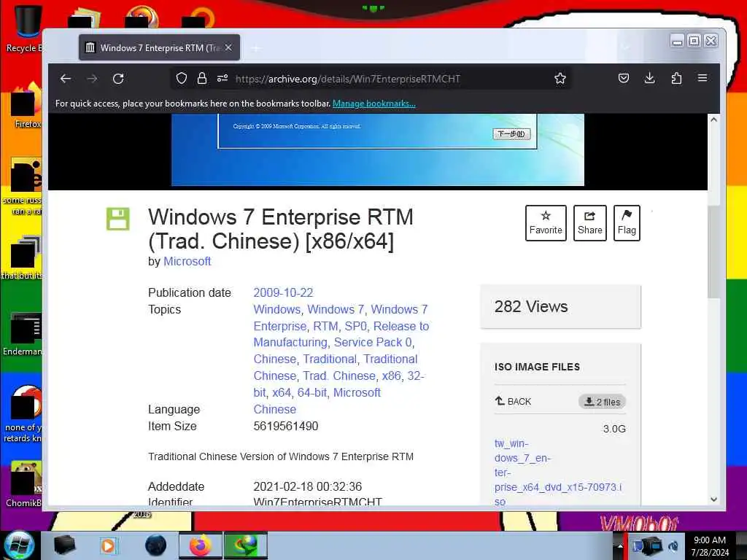The width and height of the screenshot is (747, 560).
Task: Open the Save to Pocket icon
Action: pyautogui.click(x=624, y=78)
